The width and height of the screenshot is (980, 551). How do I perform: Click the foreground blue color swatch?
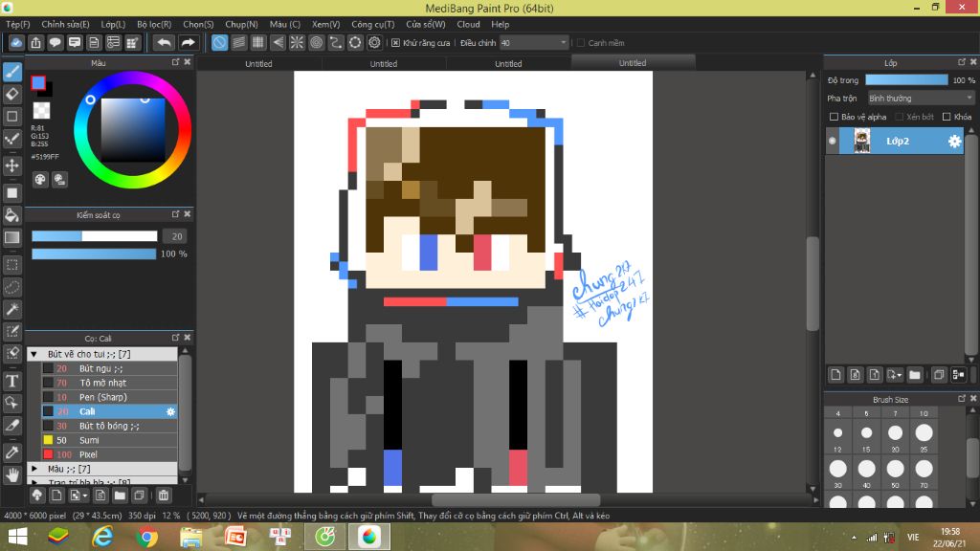[x=38, y=82]
